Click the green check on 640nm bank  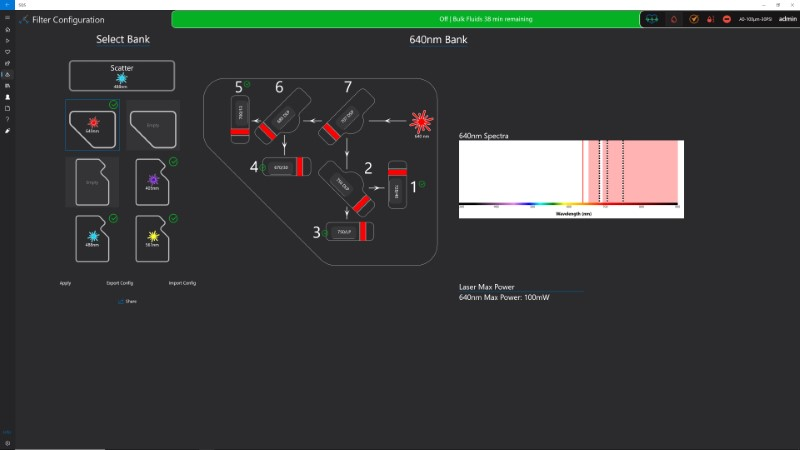point(113,105)
